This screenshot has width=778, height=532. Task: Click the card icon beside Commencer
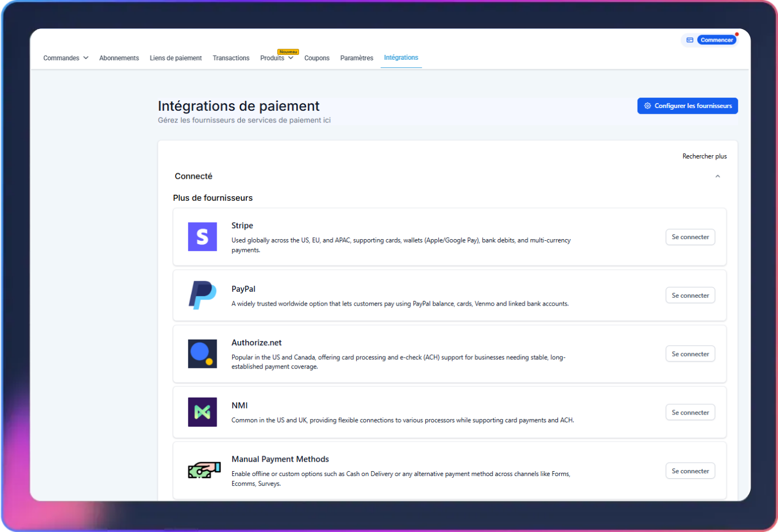pyautogui.click(x=690, y=40)
